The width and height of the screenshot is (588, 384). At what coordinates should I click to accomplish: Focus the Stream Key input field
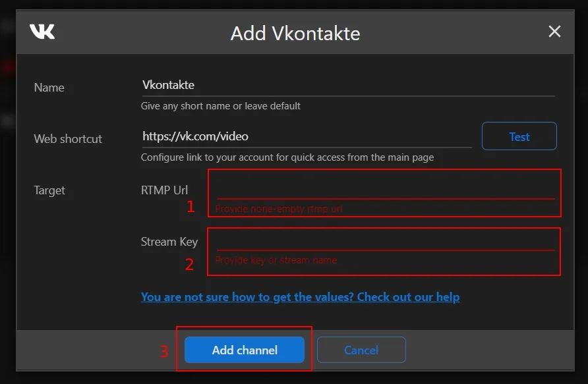386,241
